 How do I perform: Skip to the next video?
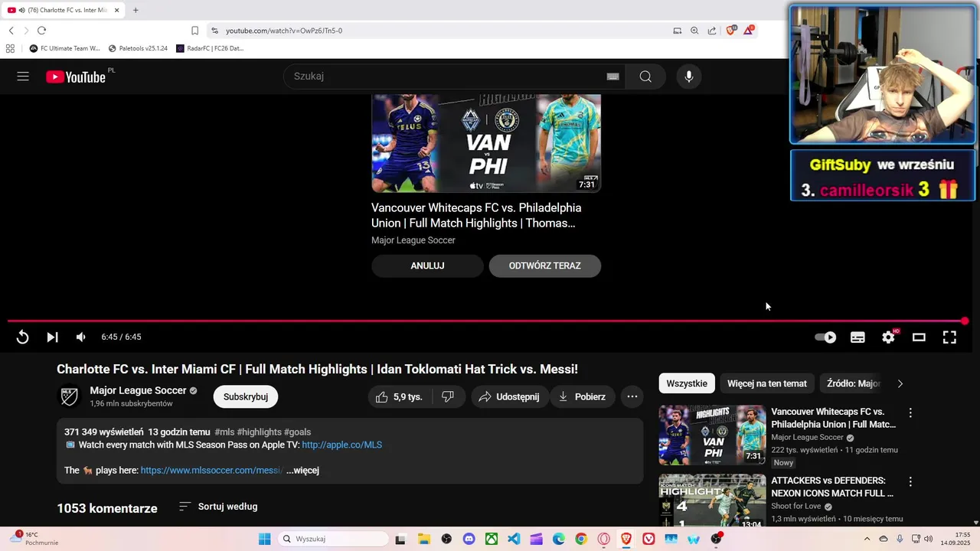pos(52,337)
